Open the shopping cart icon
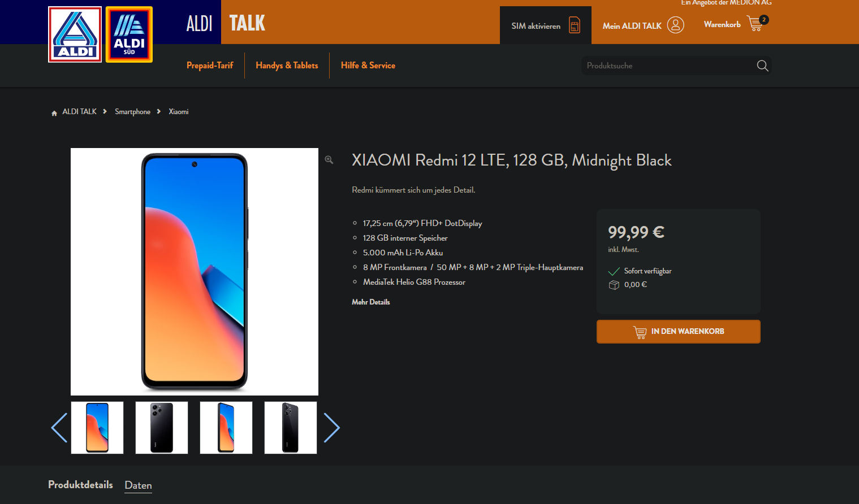 point(754,24)
